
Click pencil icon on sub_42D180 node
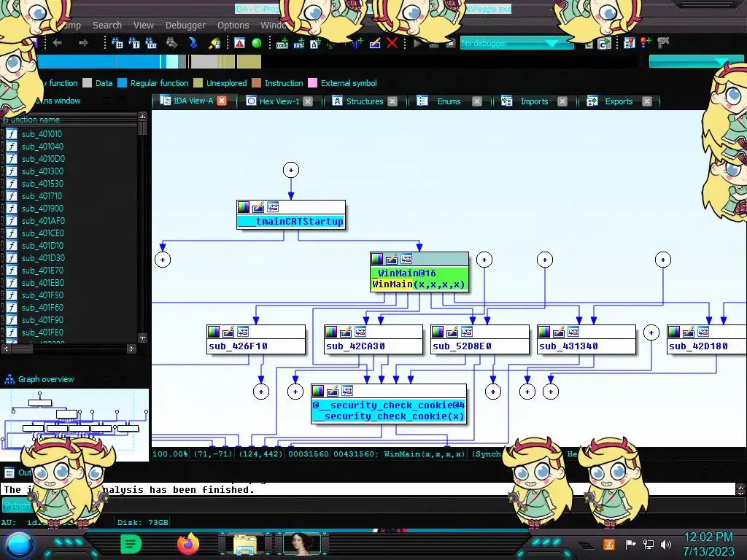pyautogui.click(x=689, y=332)
